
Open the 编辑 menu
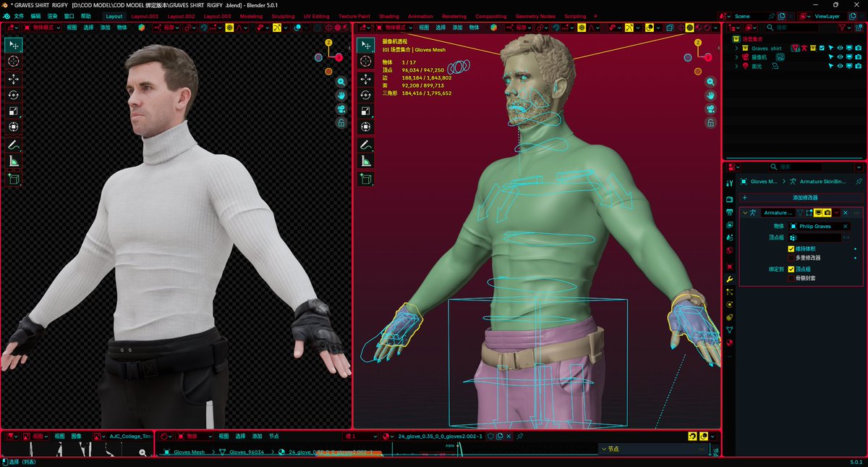coord(35,16)
